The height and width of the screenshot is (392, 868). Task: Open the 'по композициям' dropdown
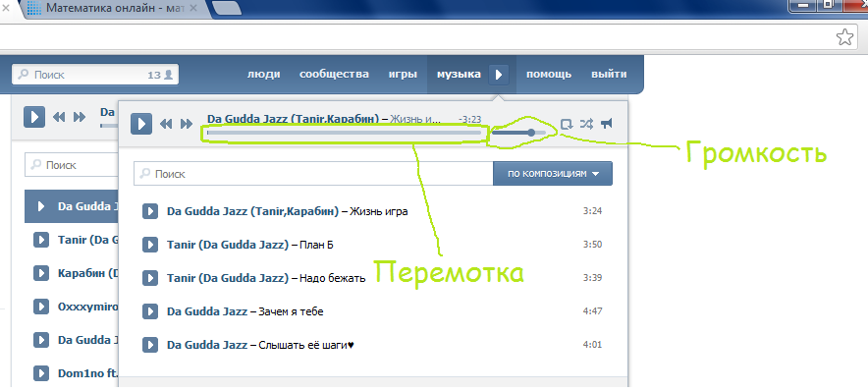coord(553,173)
